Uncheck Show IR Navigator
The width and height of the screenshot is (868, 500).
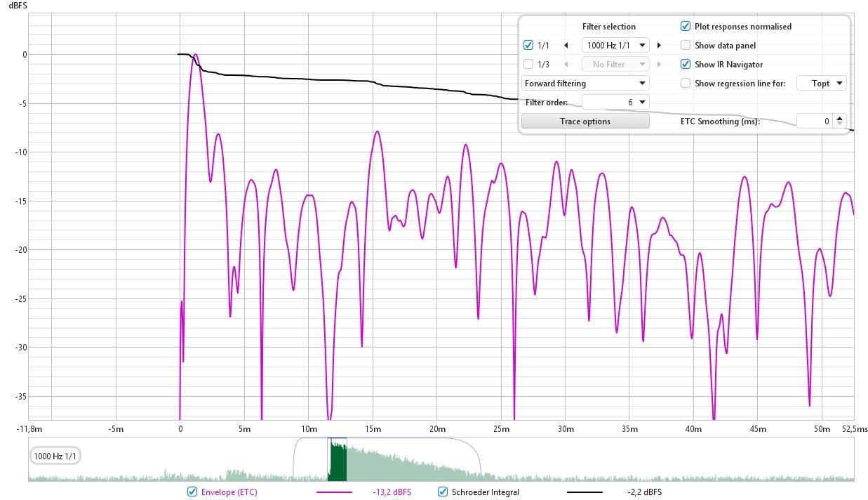point(686,65)
